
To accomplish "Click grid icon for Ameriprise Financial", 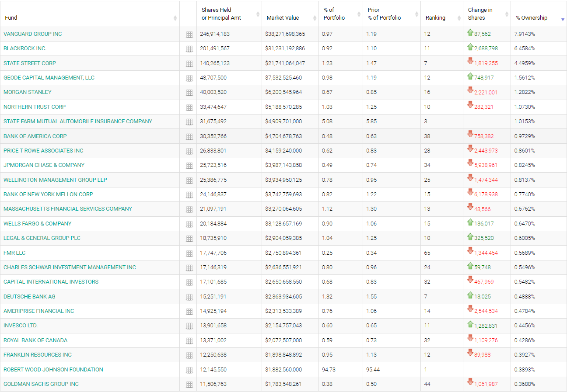I will pyautogui.click(x=189, y=312).
